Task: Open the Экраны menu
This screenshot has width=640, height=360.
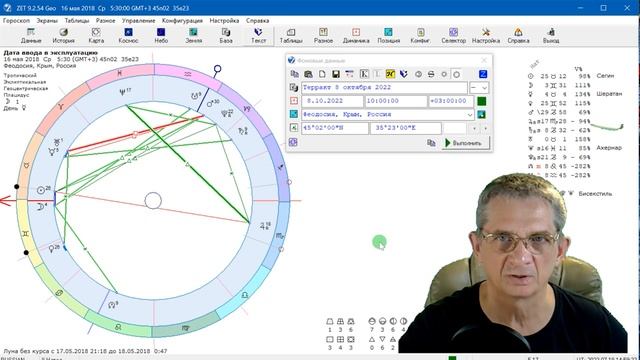Action: click(x=47, y=20)
